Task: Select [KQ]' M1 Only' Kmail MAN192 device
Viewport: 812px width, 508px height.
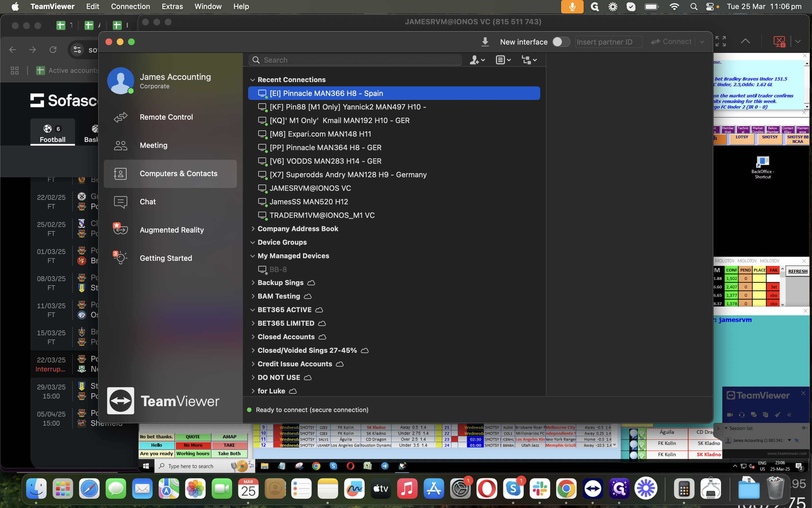Action: [x=394, y=120]
